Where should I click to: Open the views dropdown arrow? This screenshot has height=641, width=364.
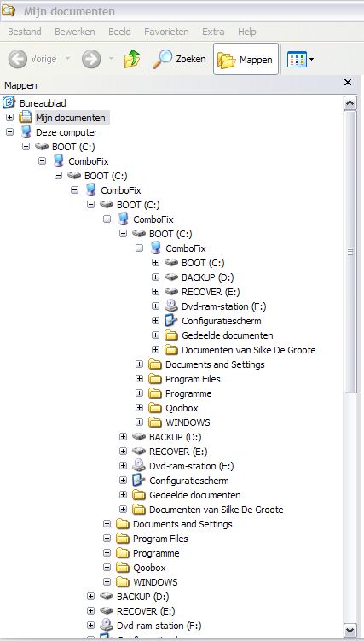(312, 60)
